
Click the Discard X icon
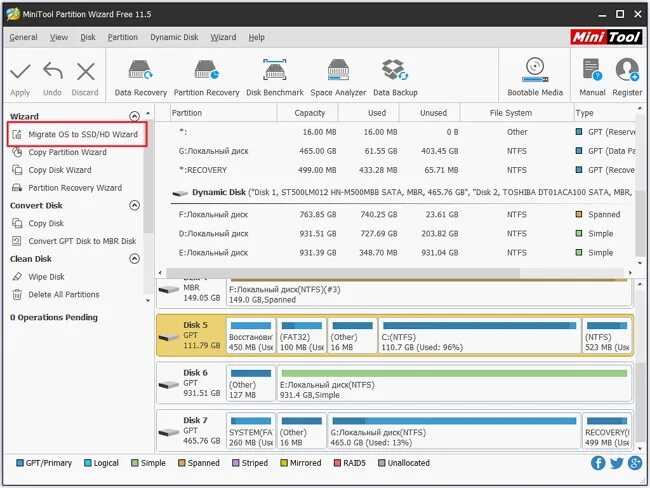[x=85, y=72]
